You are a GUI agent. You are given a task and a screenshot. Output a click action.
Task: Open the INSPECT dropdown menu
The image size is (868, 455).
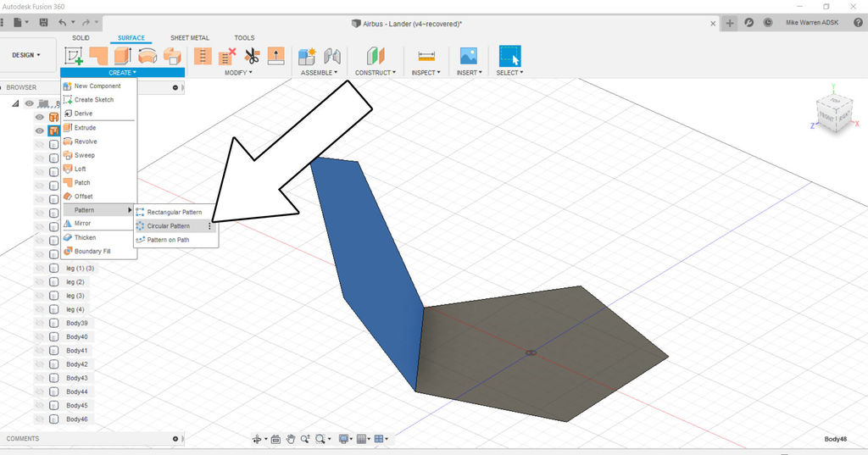click(426, 73)
